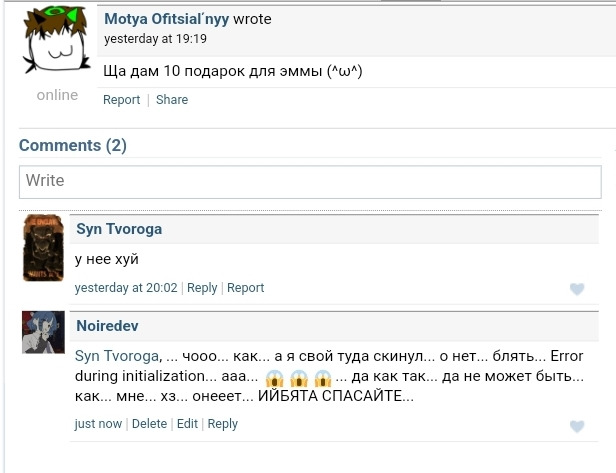The width and height of the screenshot is (616, 473).
Task: Open Noiredev's profile name link
Action: (107, 326)
